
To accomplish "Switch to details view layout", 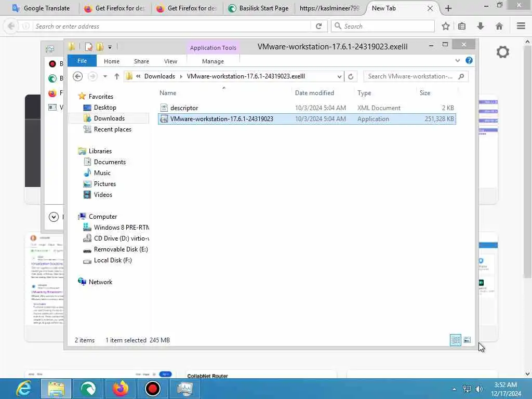I will click(456, 340).
